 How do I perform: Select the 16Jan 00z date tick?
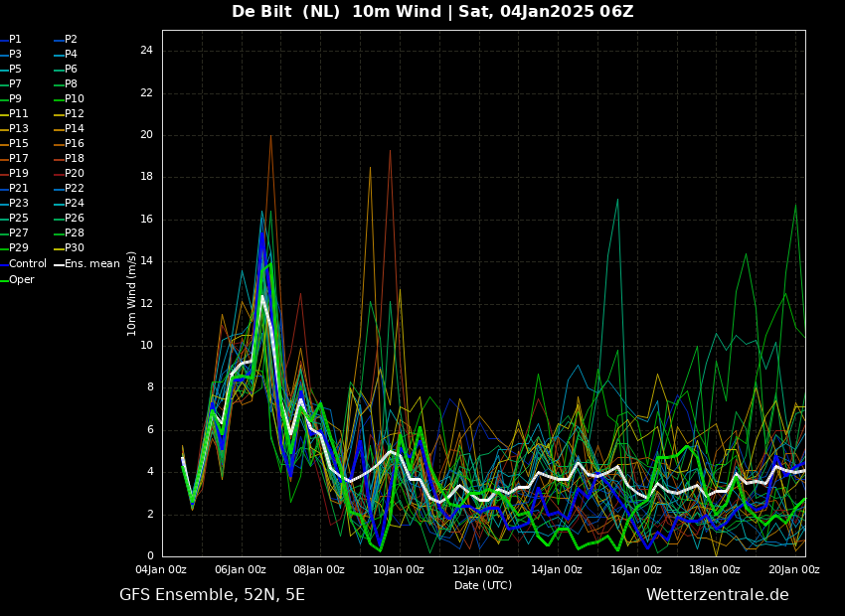pyautogui.click(x=635, y=569)
